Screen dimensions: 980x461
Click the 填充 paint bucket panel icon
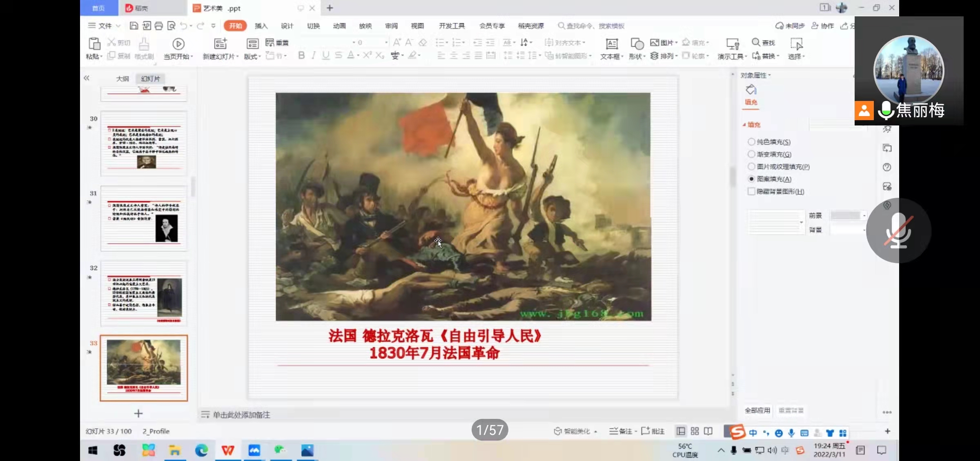pos(751,90)
